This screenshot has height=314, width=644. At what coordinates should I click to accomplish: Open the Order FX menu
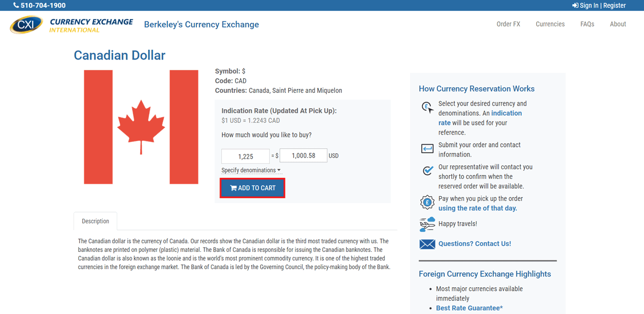508,24
